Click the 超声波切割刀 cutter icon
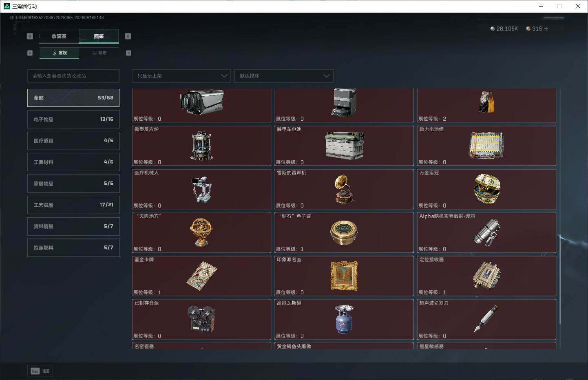Image resolution: width=588 pixels, height=380 pixels. 486,319
